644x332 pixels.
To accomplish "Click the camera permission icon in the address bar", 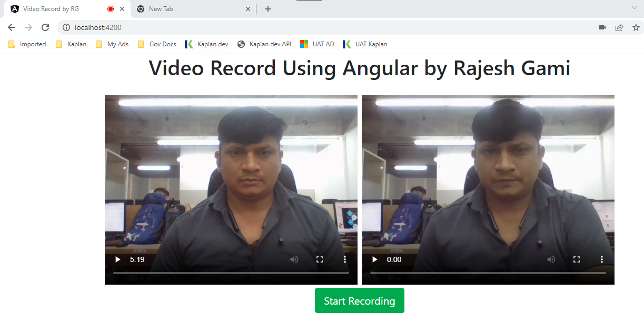I will (602, 27).
